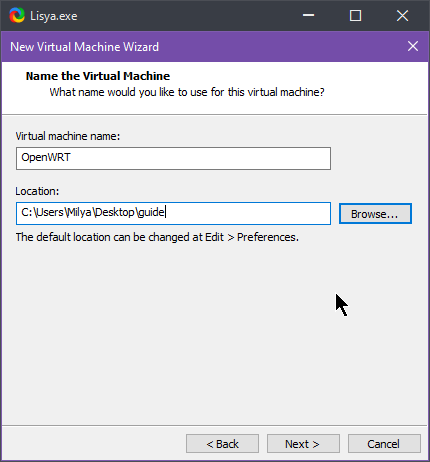430x462 pixels.
Task: Click the "What name would you like" subtitle
Action: tap(187, 92)
